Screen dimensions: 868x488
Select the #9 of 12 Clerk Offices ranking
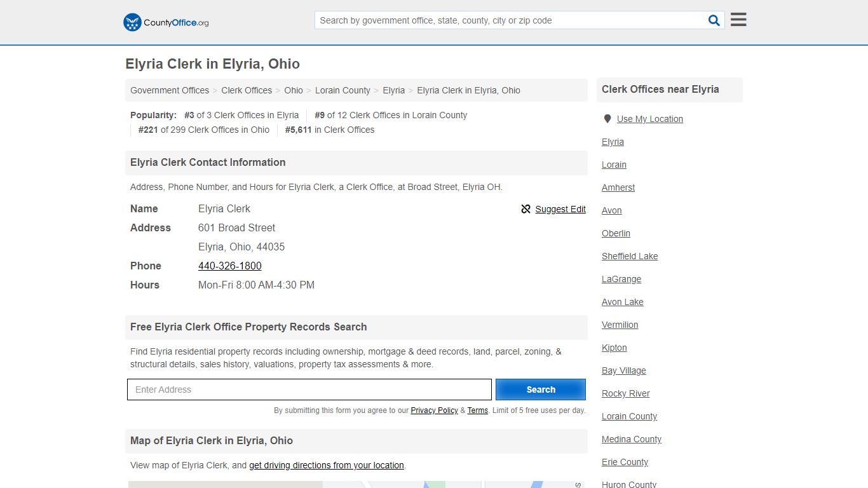(x=391, y=115)
